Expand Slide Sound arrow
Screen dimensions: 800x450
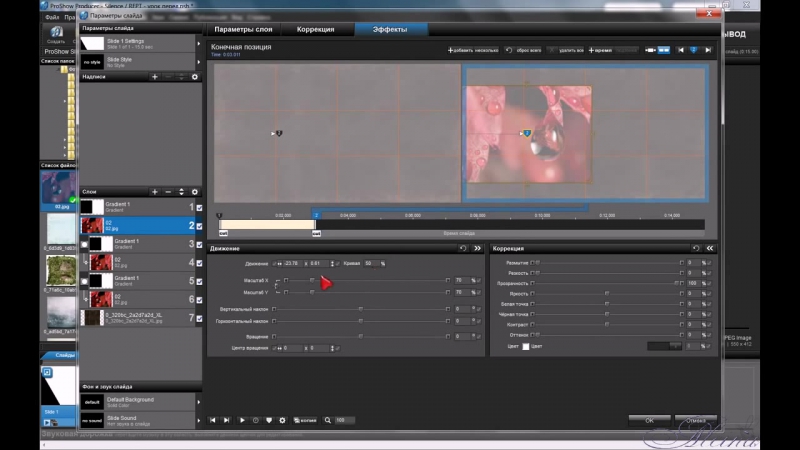198,420
